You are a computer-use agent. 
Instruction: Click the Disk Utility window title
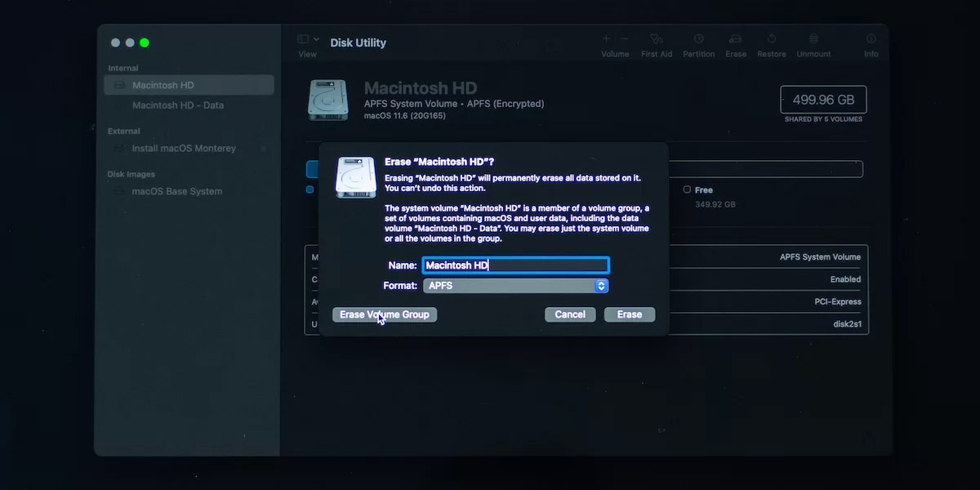359,42
